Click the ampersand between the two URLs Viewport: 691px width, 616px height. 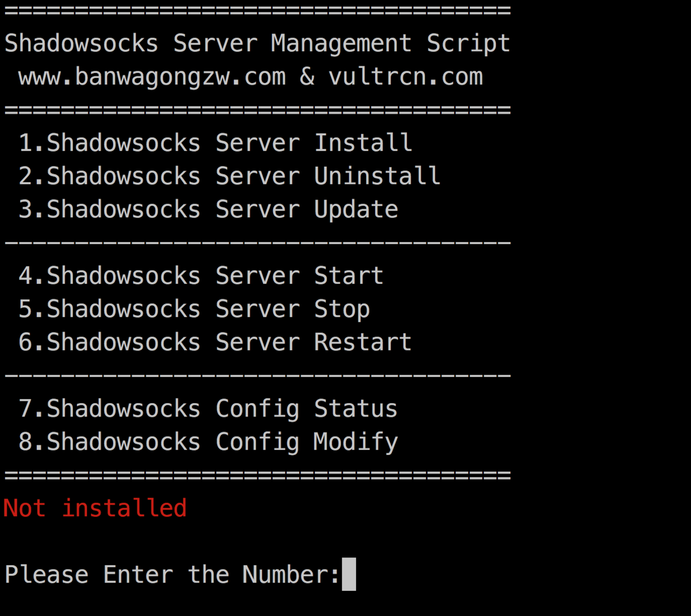pos(307,77)
